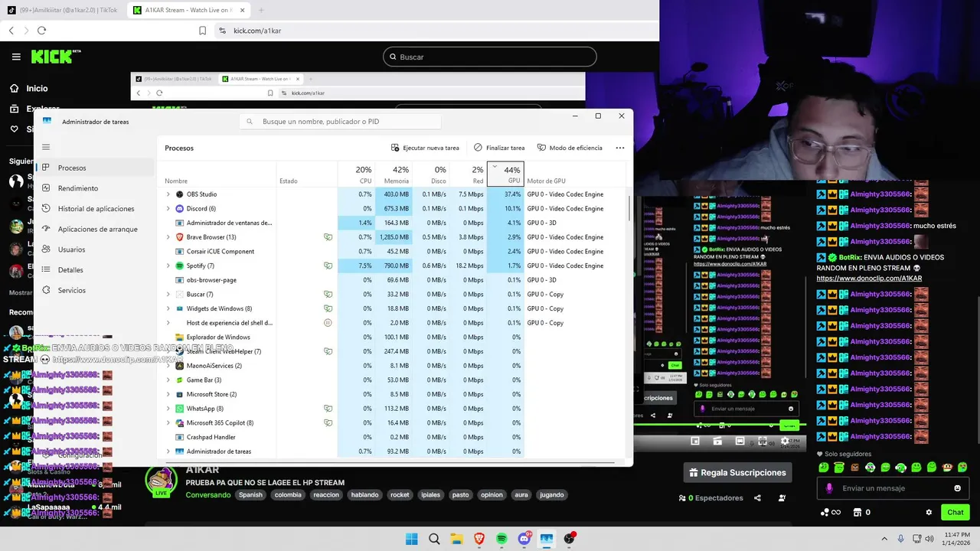Click OBS Studio's 37.4% GPU cell
The height and width of the screenshot is (551, 980).
click(x=505, y=194)
